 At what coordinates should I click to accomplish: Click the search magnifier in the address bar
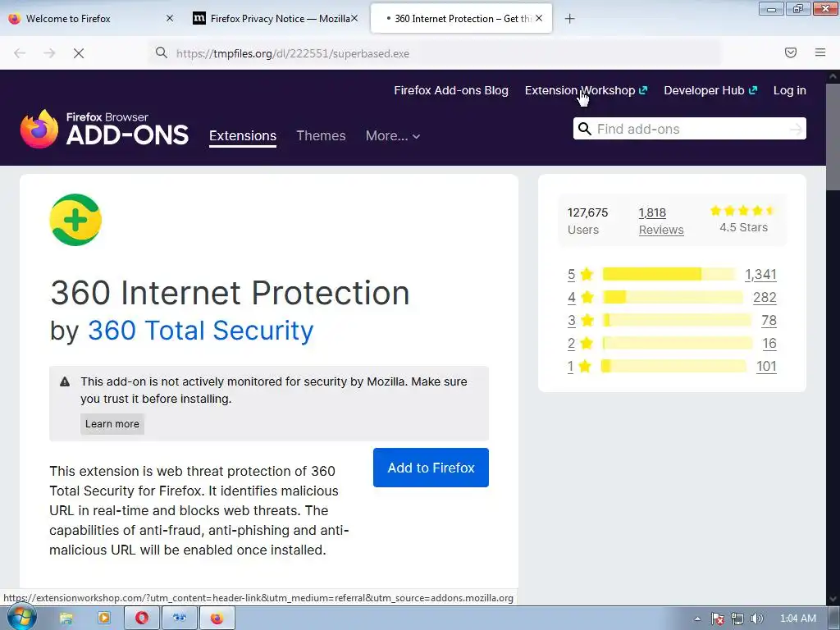pyautogui.click(x=162, y=52)
